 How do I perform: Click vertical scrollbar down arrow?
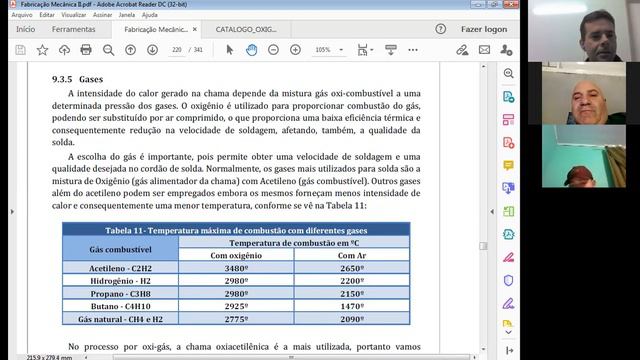tap(483, 349)
